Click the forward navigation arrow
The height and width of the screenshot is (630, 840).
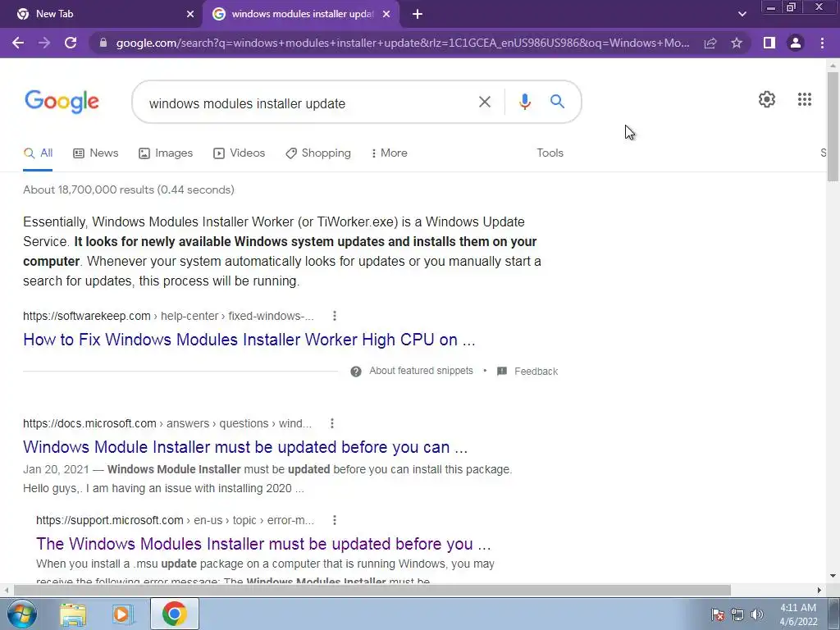(44, 43)
